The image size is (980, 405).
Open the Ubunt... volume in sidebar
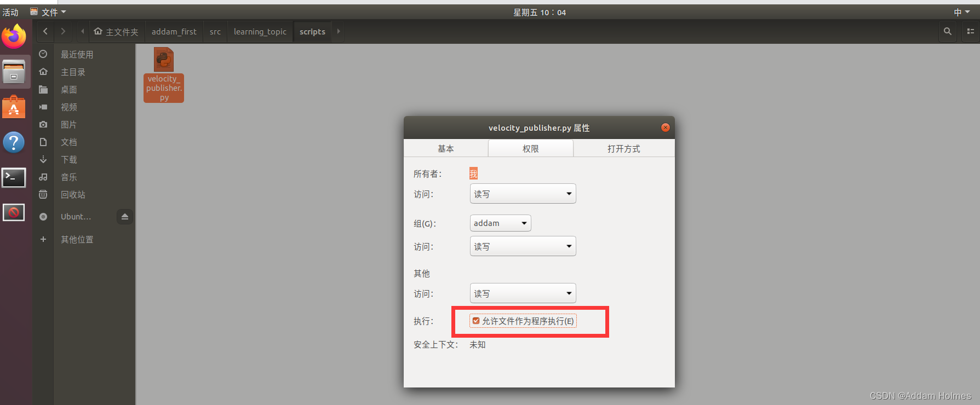point(76,217)
